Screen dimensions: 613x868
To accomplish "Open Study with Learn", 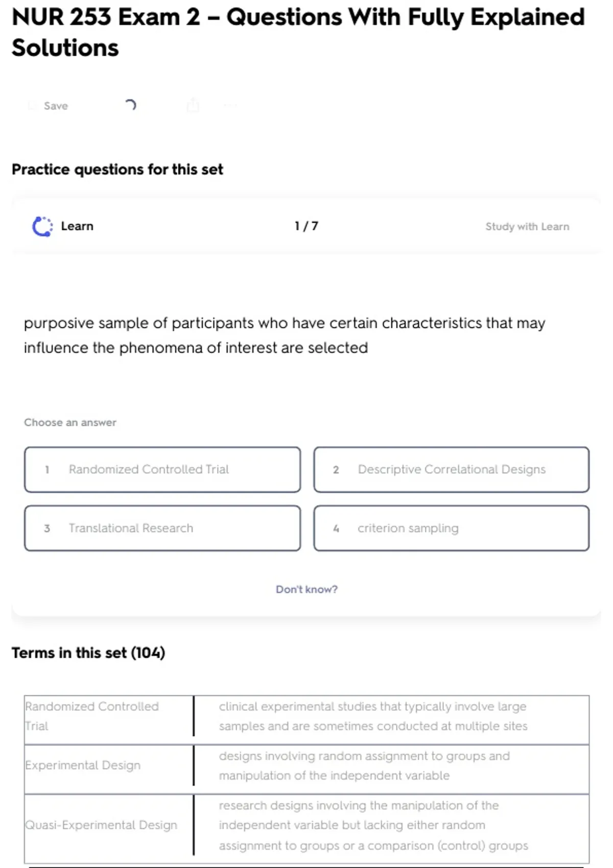I will coord(527,226).
